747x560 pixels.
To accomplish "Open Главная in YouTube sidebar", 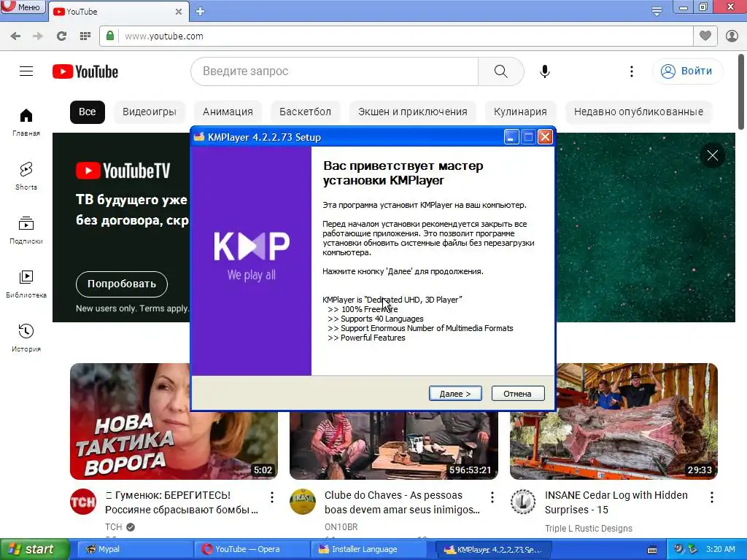I will point(26,122).
